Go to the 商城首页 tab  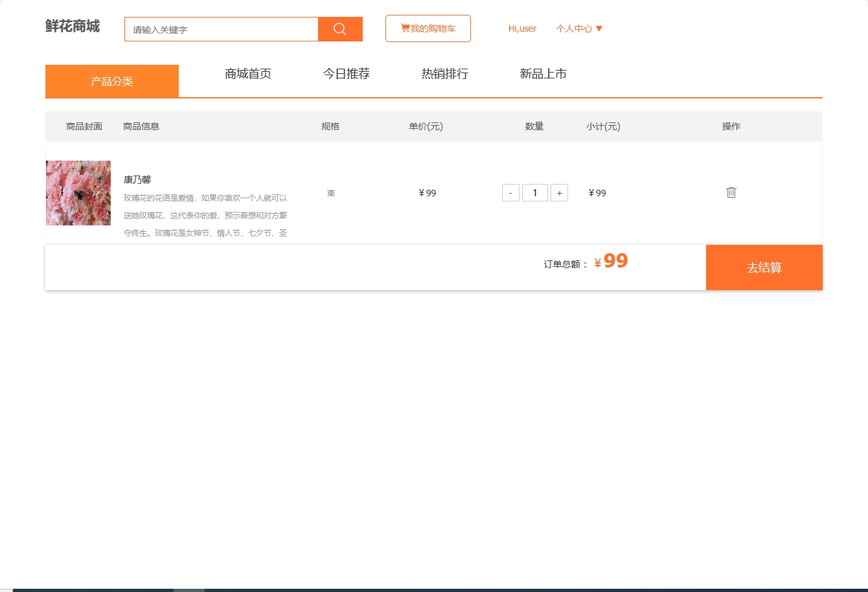pyautogui.click(x=247, y=74)
